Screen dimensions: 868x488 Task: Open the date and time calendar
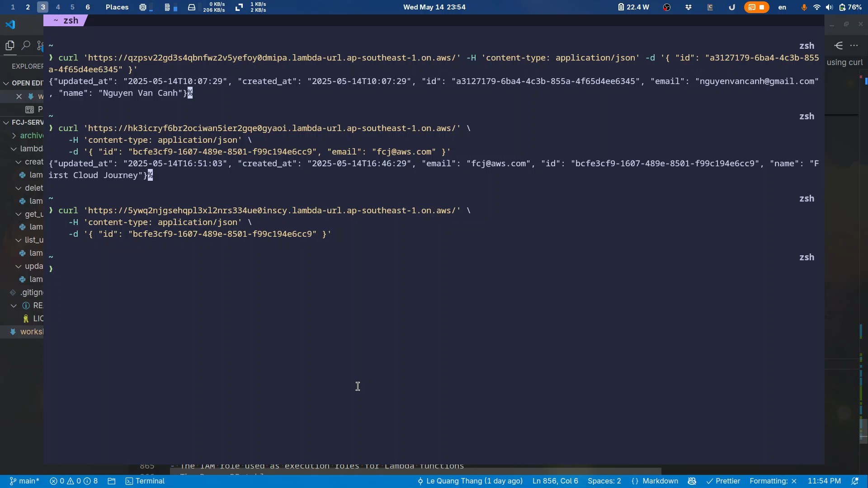click(434, 7)
